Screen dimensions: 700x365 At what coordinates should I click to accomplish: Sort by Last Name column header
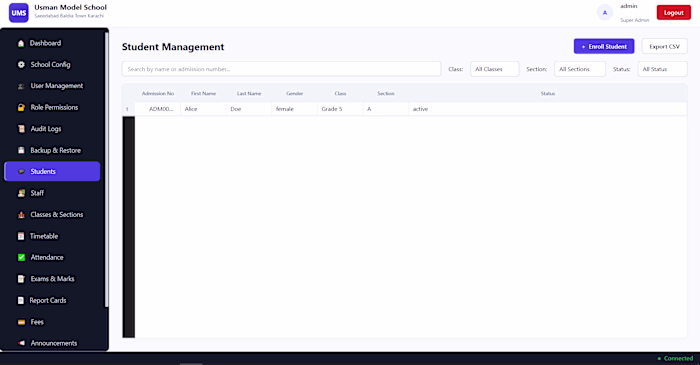tap(249, 94)
